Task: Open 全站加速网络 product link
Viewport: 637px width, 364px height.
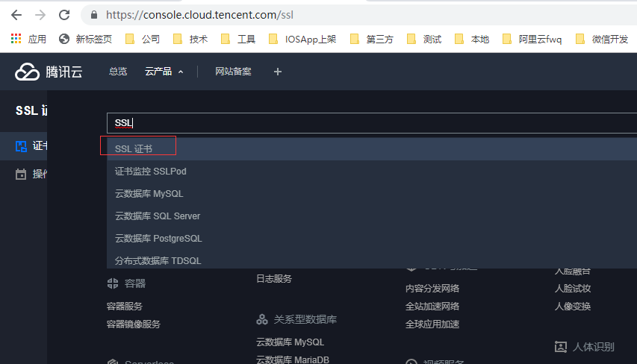Action: pos(432,307)
